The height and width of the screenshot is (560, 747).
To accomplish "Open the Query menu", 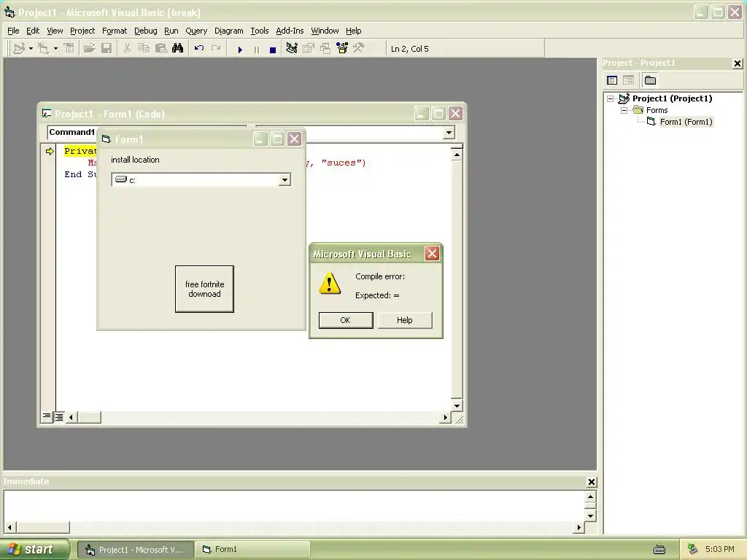I will click(196, 31).
